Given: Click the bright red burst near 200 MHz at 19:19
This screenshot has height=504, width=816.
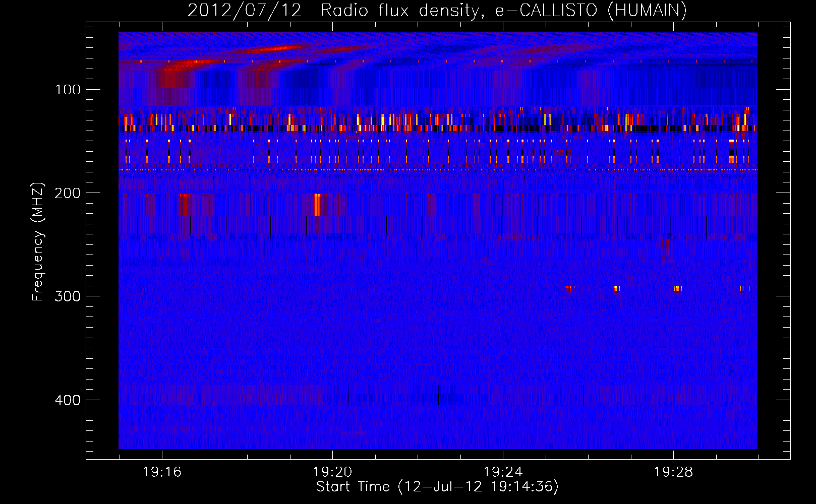Looking at the screenshot, I should point(317,205).
